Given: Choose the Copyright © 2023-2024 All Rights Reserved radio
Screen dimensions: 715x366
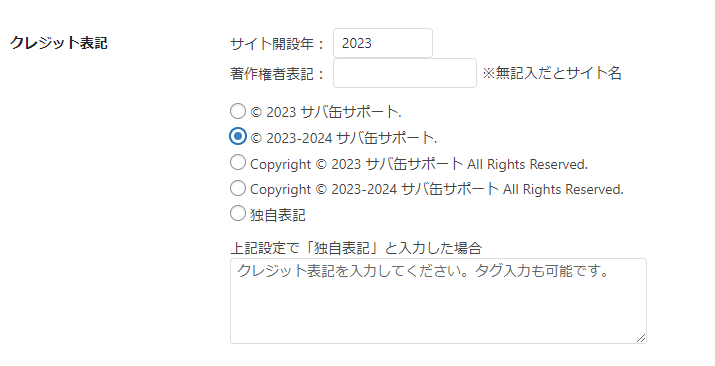Looking at the screenshot, I should pyautogui.click(x=238, y=188).
